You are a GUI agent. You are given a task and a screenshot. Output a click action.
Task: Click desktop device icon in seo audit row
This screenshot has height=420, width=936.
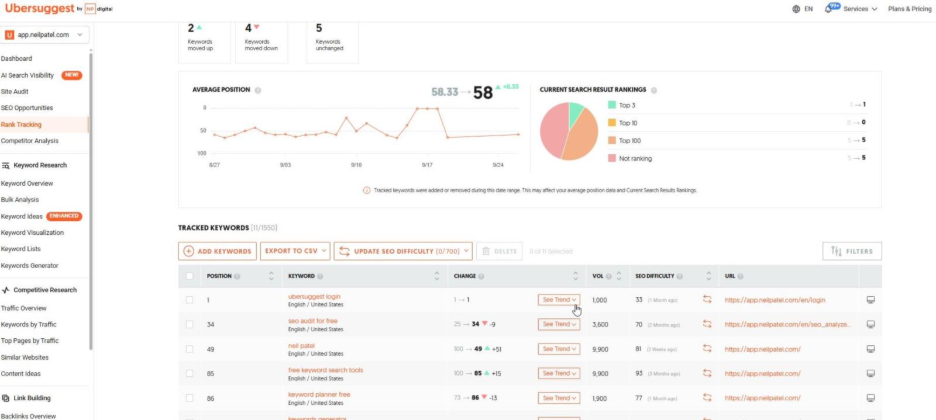pyautogui.click(x=870, y=324)
